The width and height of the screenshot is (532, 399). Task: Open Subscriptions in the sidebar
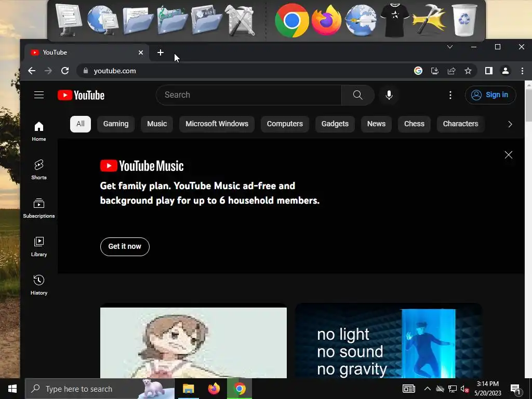coord(39,208)
